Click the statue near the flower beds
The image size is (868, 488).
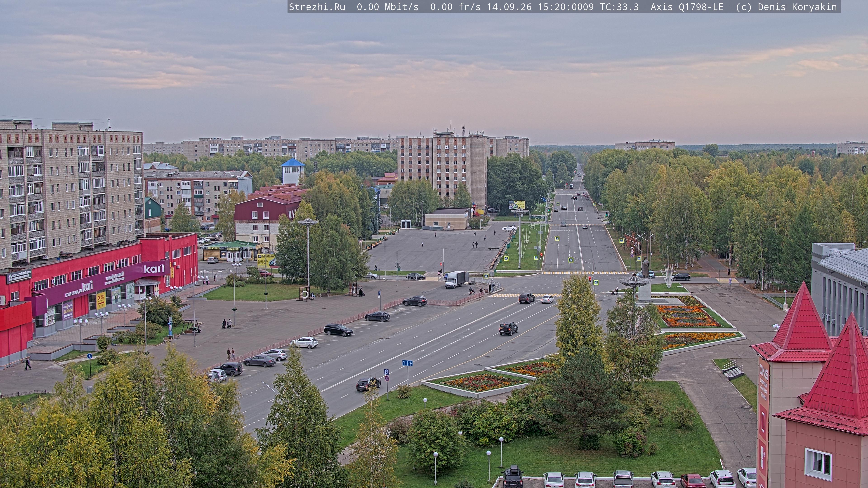645,267
